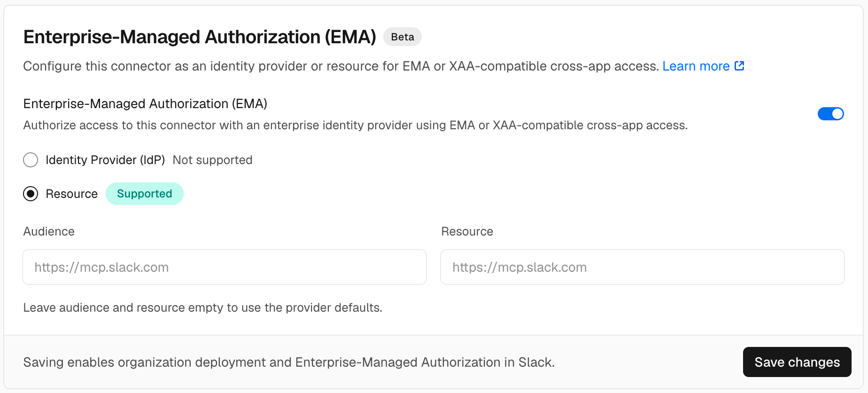Click the Audience input field
This screenshot has height=393, width=868.
(225, 267)
